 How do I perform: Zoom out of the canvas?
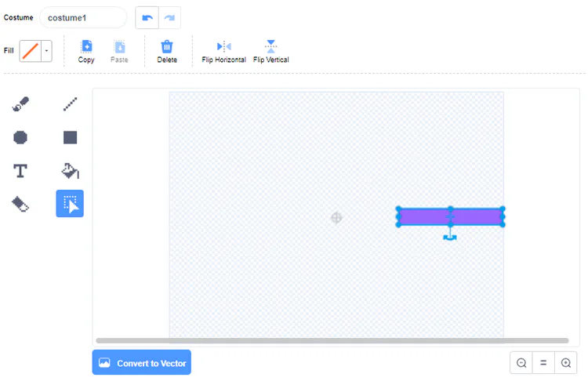(521, 363)
